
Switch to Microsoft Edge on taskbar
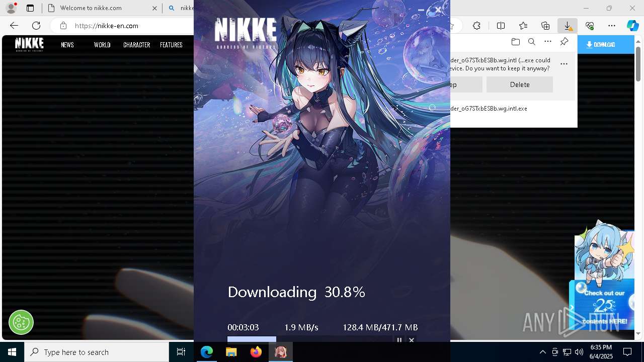pyautogui.click(x=207, y=352)
